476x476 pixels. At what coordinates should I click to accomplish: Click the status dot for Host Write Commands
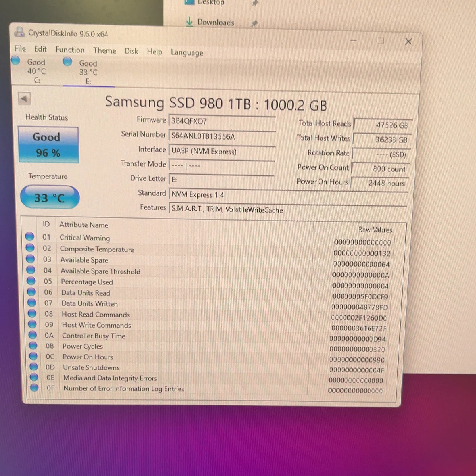[x=33, y=324]
